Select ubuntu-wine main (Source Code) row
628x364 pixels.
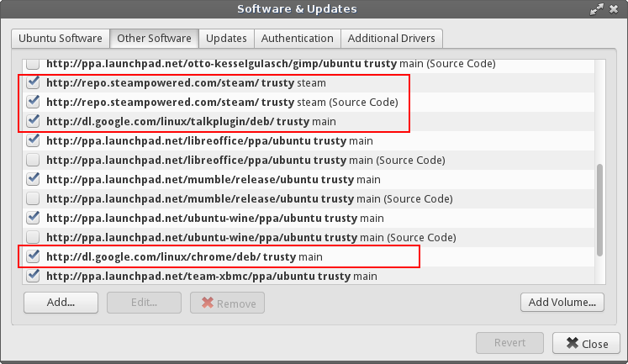point(309,237)
